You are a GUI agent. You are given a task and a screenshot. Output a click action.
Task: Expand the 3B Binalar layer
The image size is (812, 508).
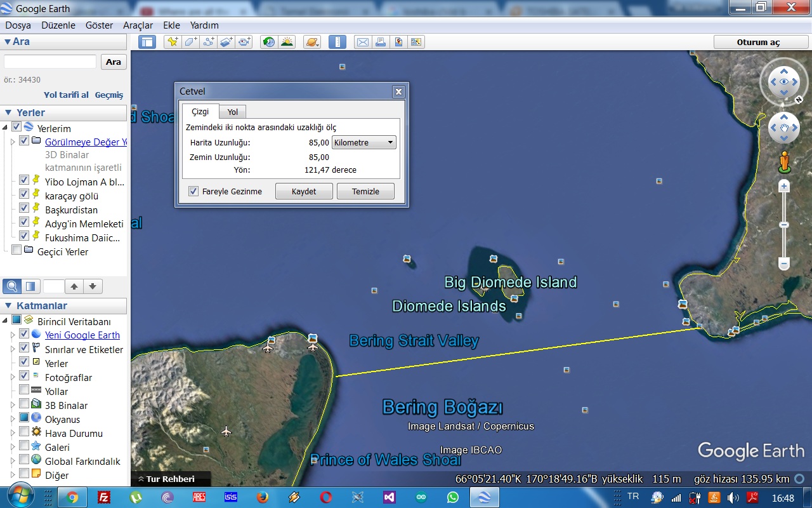[x=13, y=405]
